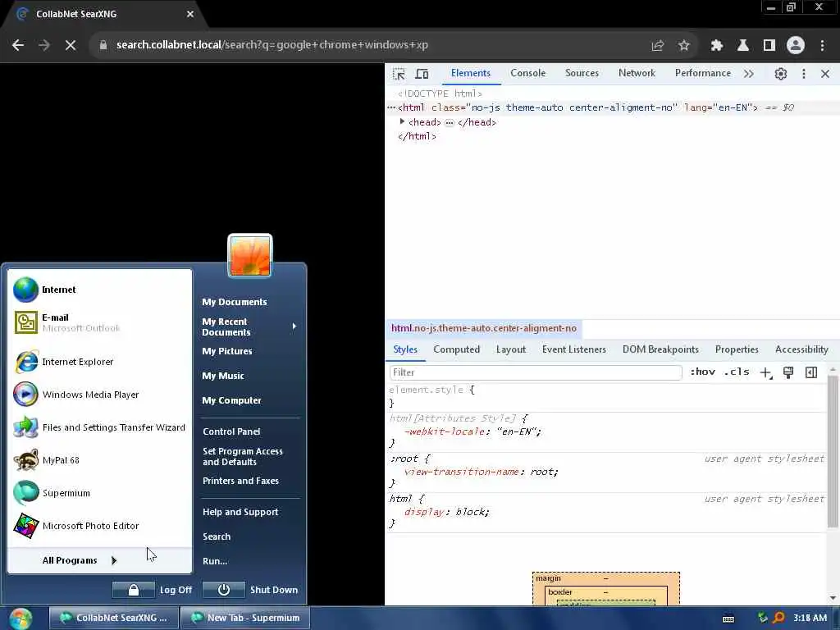This screenshot has width=840, height=630.
Task: Open My Documents
Action: pyautogui.click(x=234, y=302)
